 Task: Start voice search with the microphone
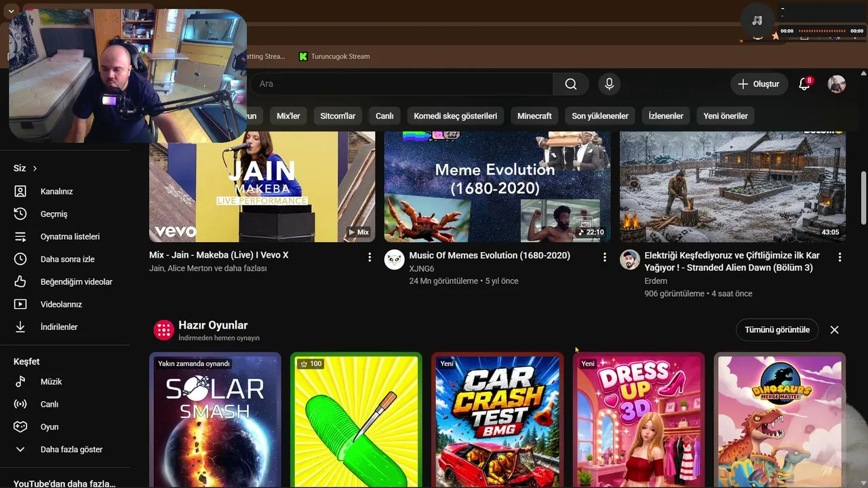coord(609,84)
